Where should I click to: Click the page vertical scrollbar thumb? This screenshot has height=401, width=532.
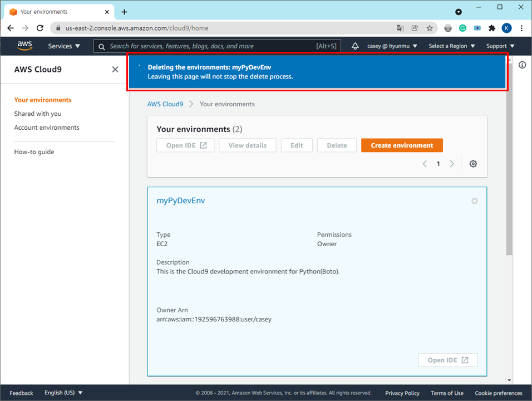coord(509,159)
